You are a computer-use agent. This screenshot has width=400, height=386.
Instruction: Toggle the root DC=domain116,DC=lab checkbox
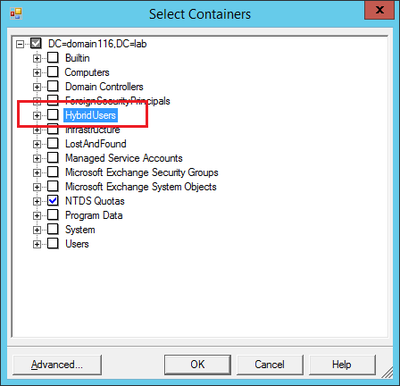coord(36,43)
